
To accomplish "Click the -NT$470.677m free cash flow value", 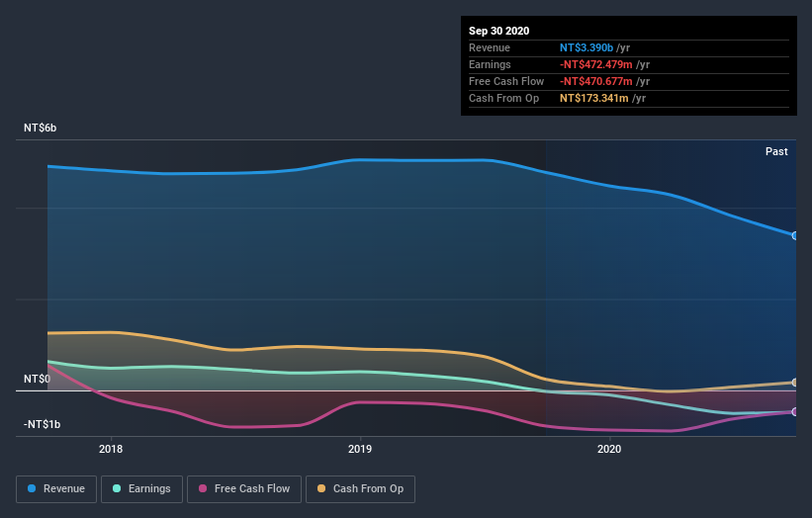I will coord(596,81).
